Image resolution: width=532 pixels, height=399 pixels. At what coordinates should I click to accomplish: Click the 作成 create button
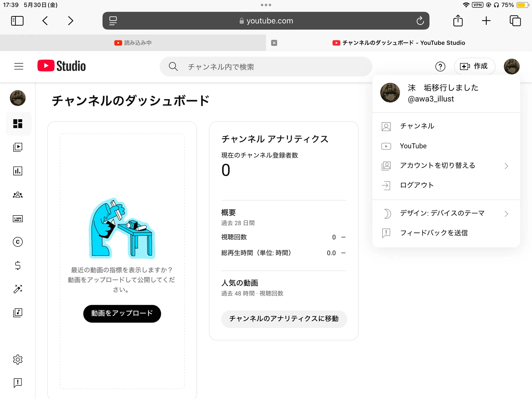(x=474, y=66)
